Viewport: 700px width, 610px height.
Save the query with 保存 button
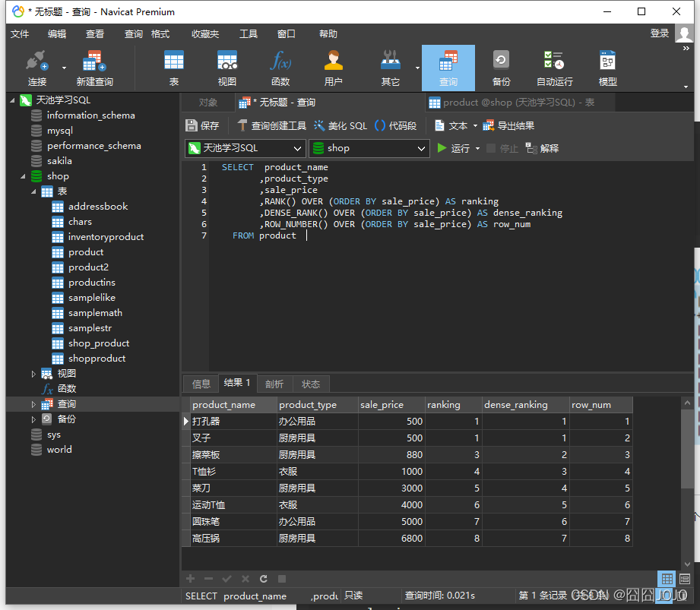click(x=202, y=126)
